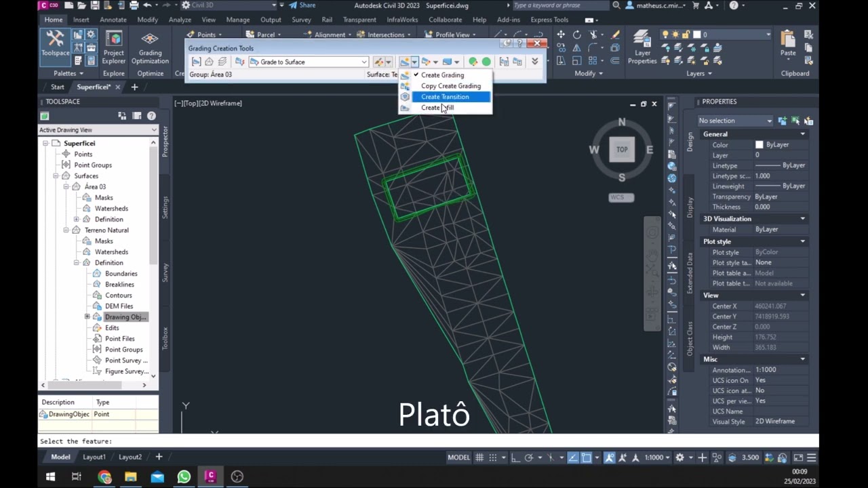Open the Alignment ribbon dropdown button

click(x=329, y=35)
